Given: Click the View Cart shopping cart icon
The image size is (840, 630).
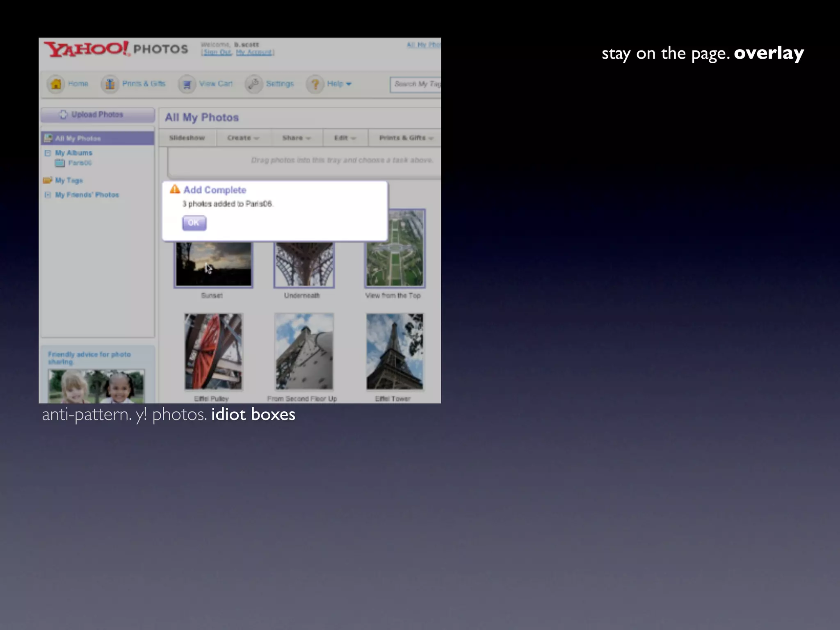Looking at the screenshot, I should [187, 84].
